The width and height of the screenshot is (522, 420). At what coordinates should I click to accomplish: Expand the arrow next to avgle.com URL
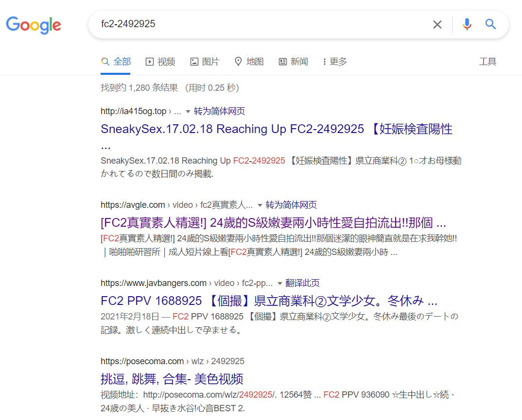click(260, 205)
